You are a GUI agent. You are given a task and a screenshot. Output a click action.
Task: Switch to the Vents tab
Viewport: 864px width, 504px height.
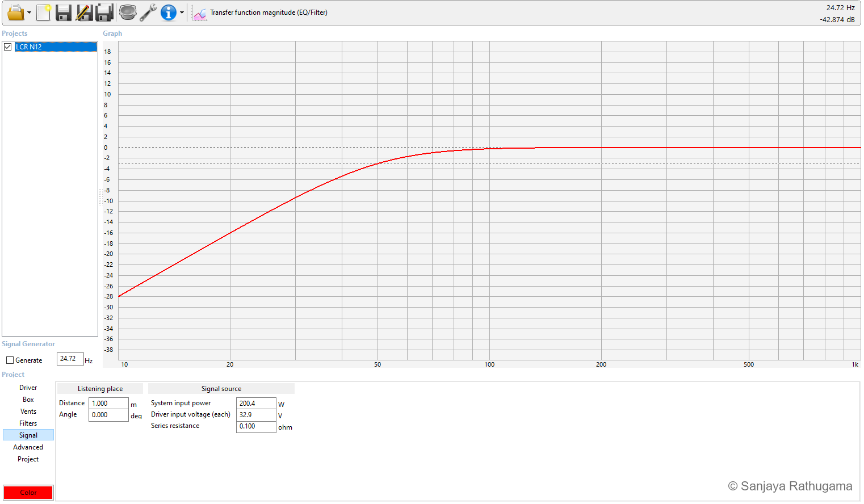coord(28,411)
